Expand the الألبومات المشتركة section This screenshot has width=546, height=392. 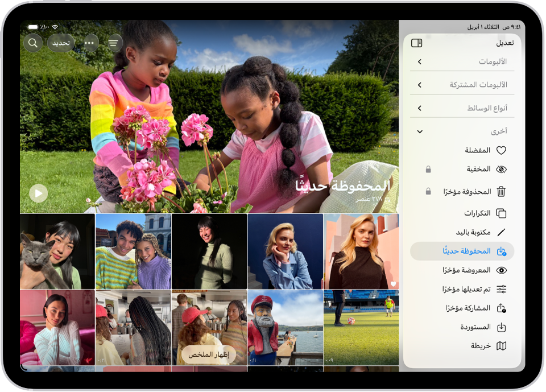point(420,85)
